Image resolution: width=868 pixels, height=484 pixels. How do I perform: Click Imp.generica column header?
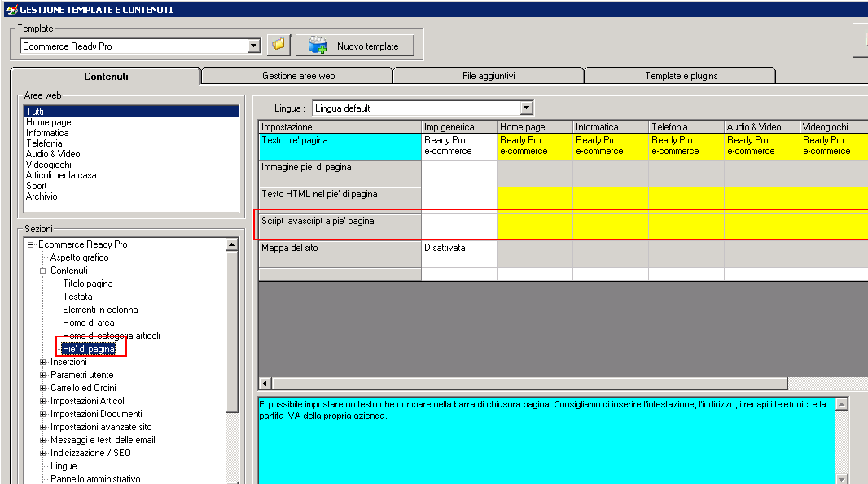click(459, 127)
